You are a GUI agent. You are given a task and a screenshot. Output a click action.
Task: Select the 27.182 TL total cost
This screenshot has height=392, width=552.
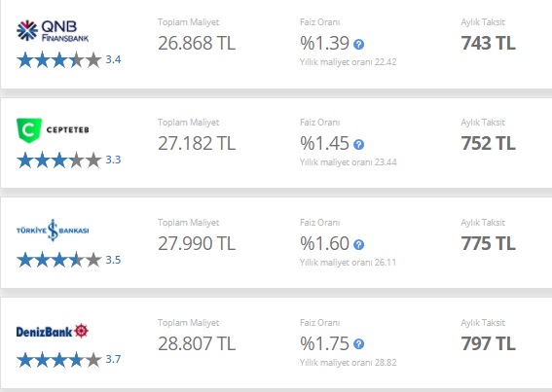click(197, 143)
